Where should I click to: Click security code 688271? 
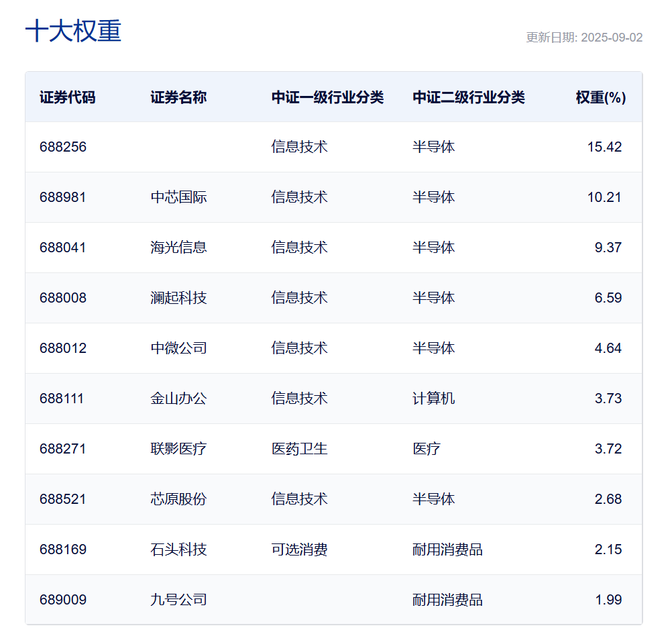coord(63,449)
